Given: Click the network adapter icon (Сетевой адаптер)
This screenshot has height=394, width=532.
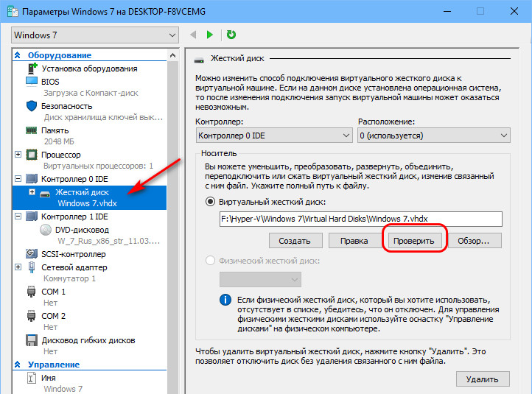Looking at the screenshot, I should point(32,267).
